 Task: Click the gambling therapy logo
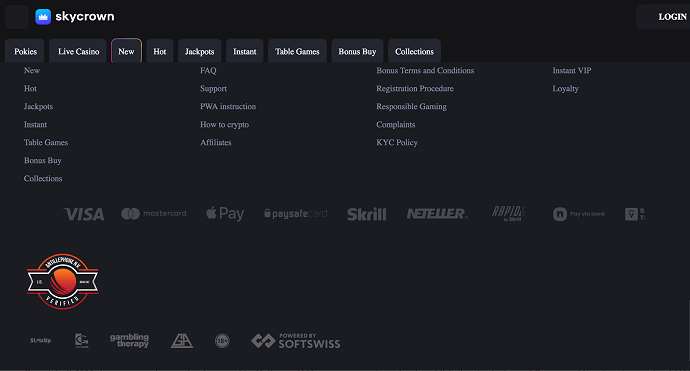pos(129,341)
